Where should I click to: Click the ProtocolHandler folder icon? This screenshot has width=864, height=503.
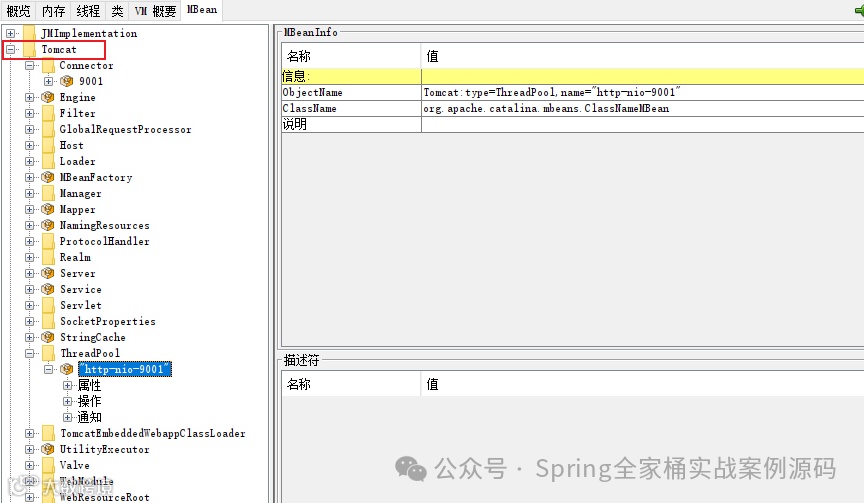click(48, 241)
